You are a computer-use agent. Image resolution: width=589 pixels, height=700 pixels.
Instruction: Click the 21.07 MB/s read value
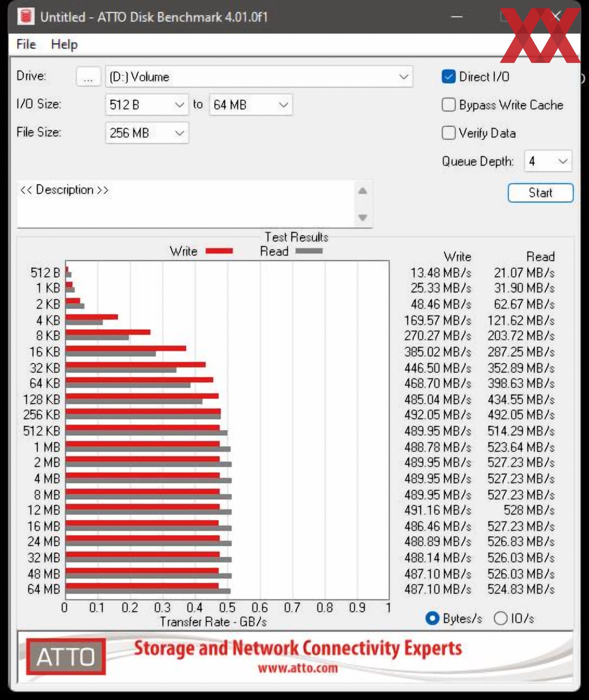tap(524, 273)
